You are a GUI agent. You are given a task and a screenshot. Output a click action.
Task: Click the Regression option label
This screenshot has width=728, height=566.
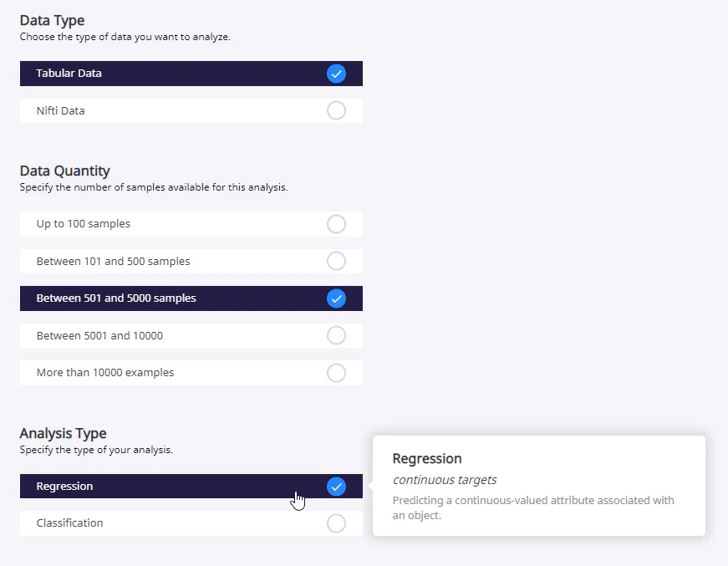point(64,486)
